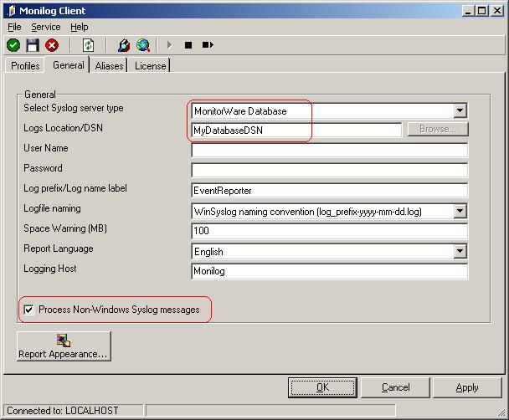Click the Password input field
This screenshot has width=509, height=420.
[330, 171]
